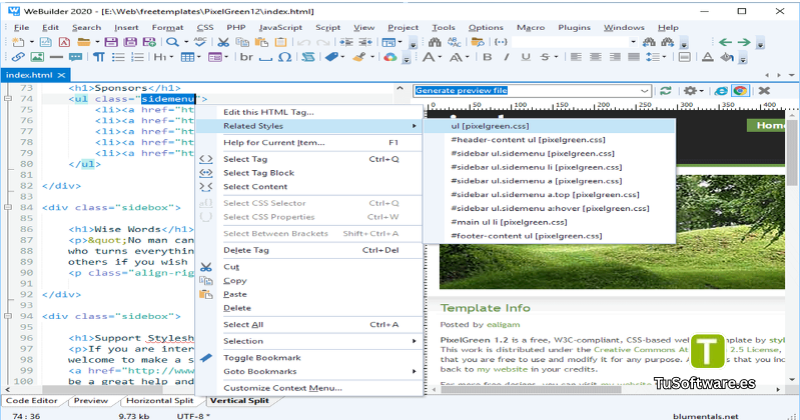Image resolution: width=800 pixels, height=420 pixels.
Task: Open the Insert Table dropdown arrow
Action: tap(198, 57)
